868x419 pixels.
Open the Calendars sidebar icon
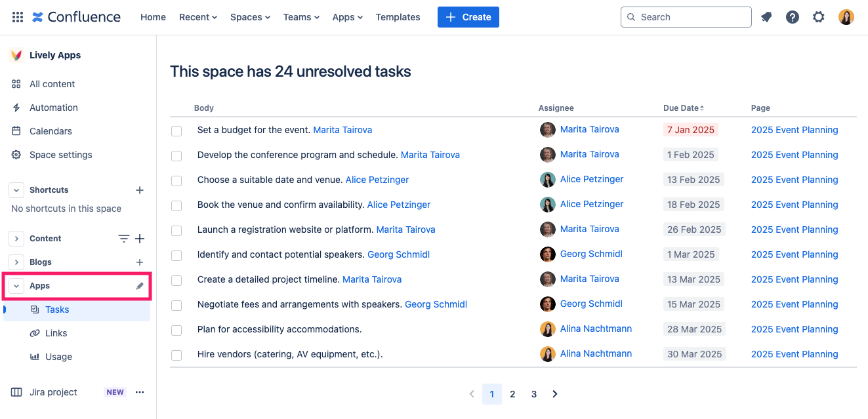tap(15, 130)
